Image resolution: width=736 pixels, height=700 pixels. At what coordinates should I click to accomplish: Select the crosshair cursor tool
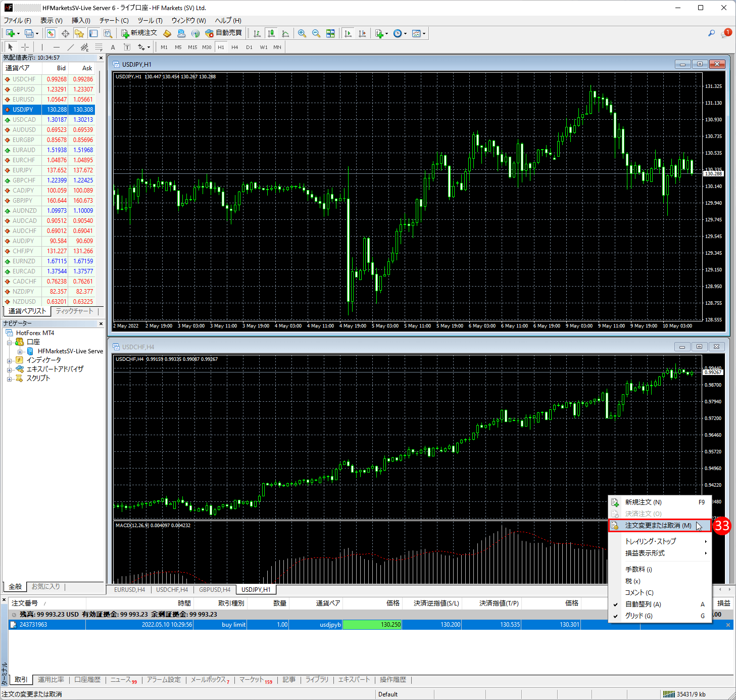pyautogui.click(x=25, y=47)
